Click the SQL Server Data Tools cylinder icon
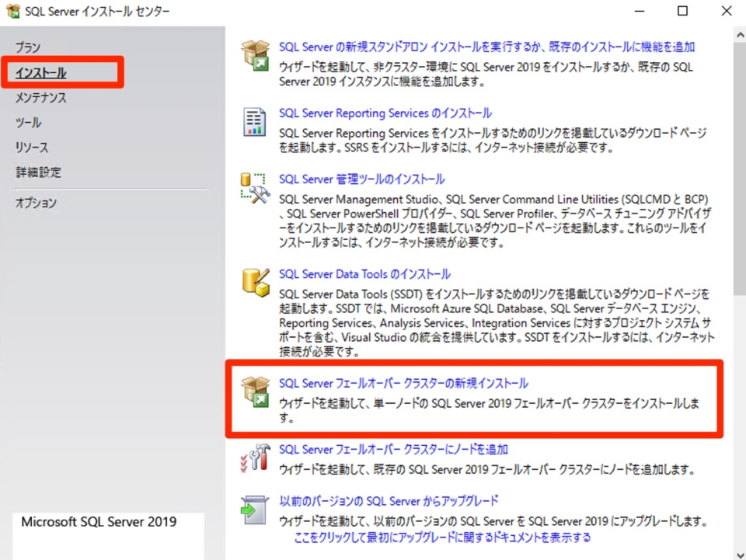The width and height of the screenshot is (746, 560). [x=256, y=283]
